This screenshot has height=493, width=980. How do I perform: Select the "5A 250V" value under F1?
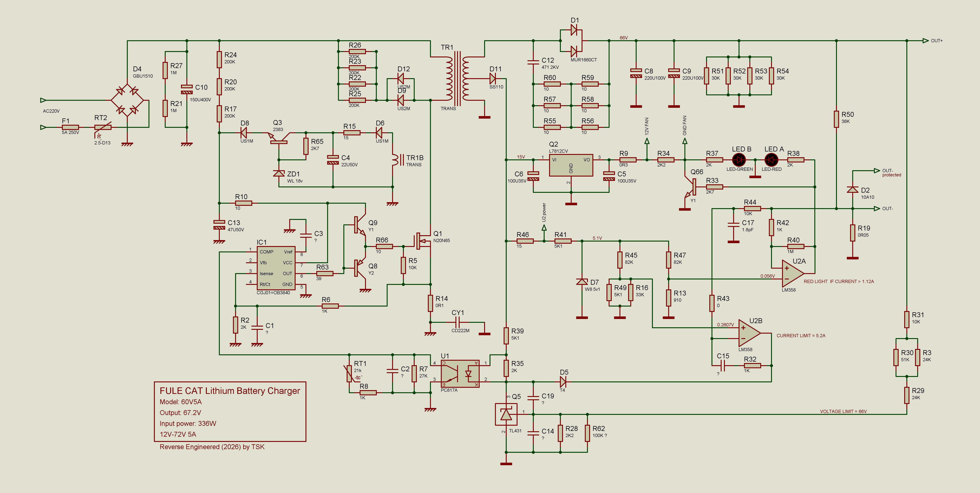(70, 133)
